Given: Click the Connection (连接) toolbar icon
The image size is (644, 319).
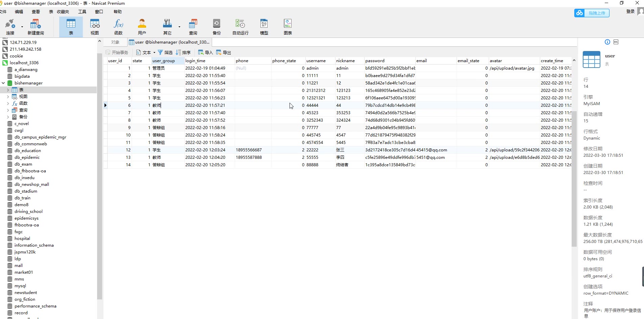Looking at the screenshot, I should [x=10, y=27].
